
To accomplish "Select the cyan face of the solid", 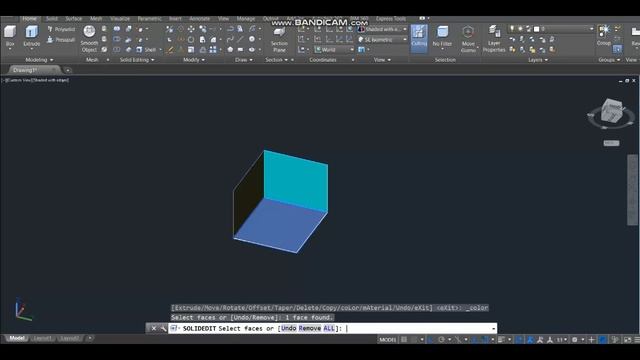I will pos(296,181).
